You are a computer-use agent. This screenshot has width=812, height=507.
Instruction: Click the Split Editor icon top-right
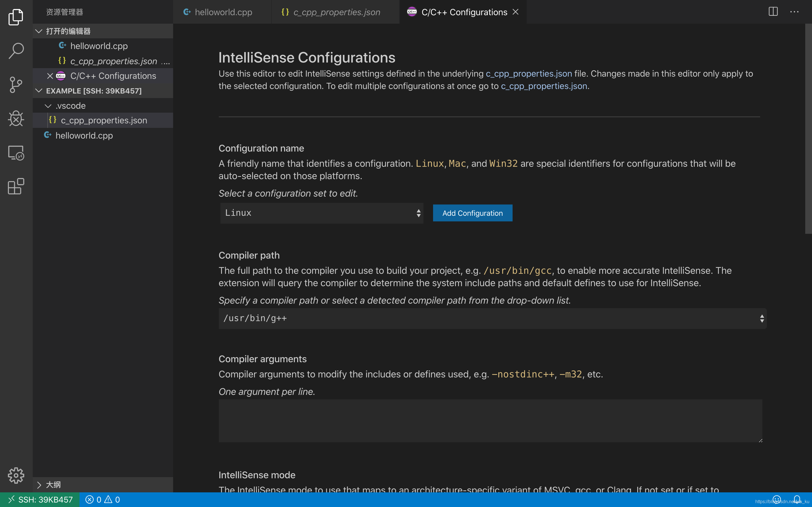(773, 12)
